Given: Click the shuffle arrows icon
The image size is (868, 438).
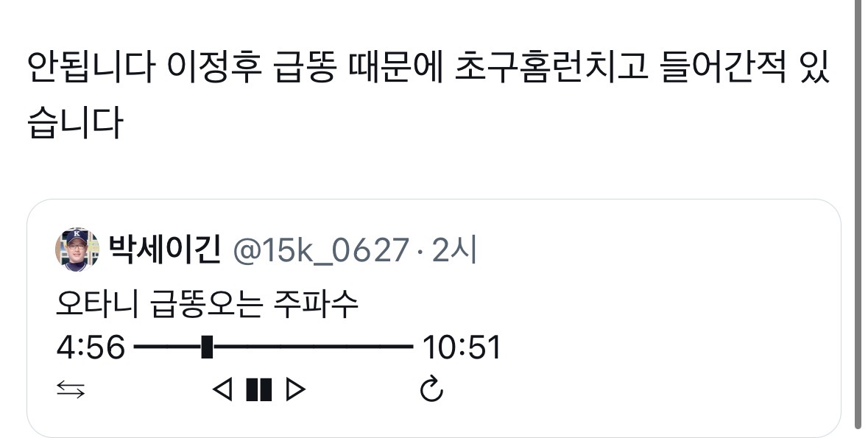Looking at the screenshot, I should click(71, 390).
